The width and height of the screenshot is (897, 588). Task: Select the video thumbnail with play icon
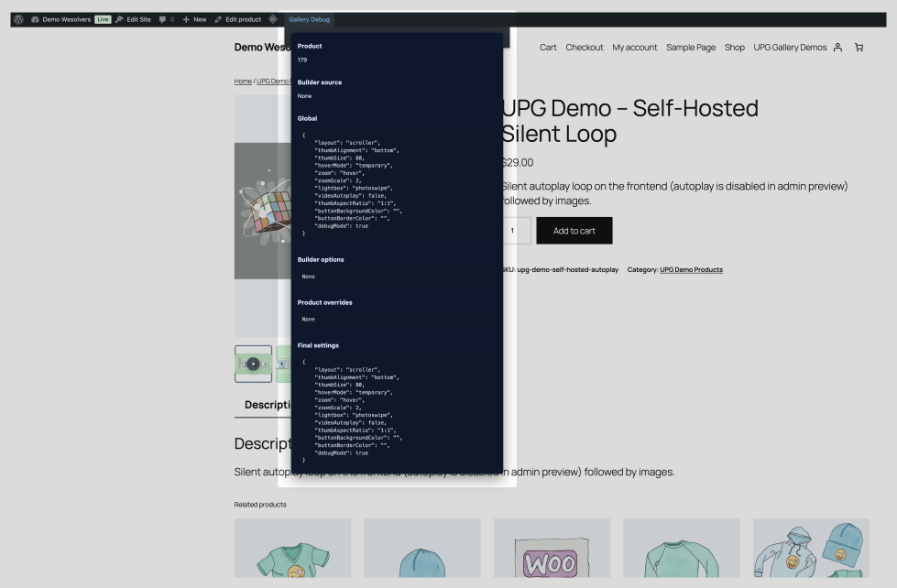tap(253, 364)
